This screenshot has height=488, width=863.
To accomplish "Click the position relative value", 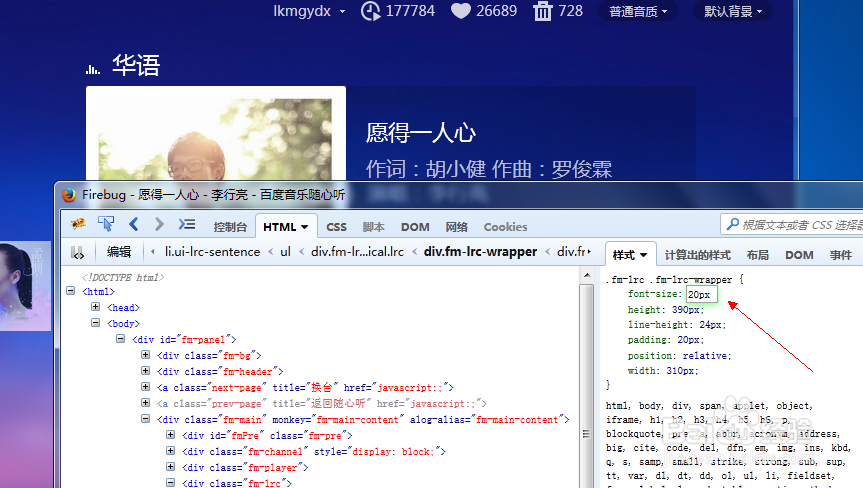I will 707,356.
